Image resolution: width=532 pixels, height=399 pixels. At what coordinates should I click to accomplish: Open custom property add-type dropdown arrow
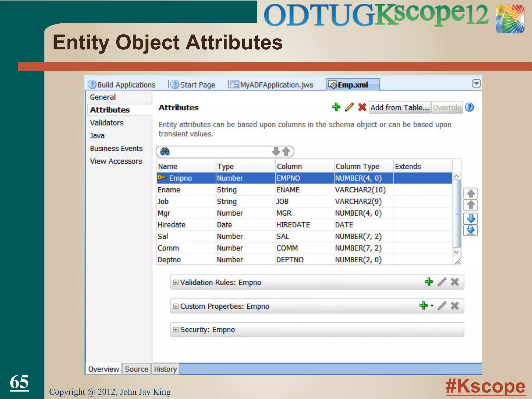[432, 306]
